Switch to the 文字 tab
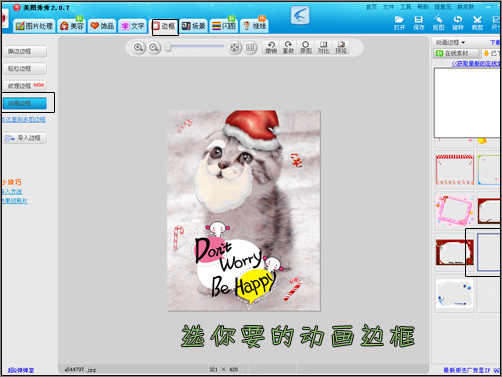This screenshot has width=502, height=377. coord(133,26)
